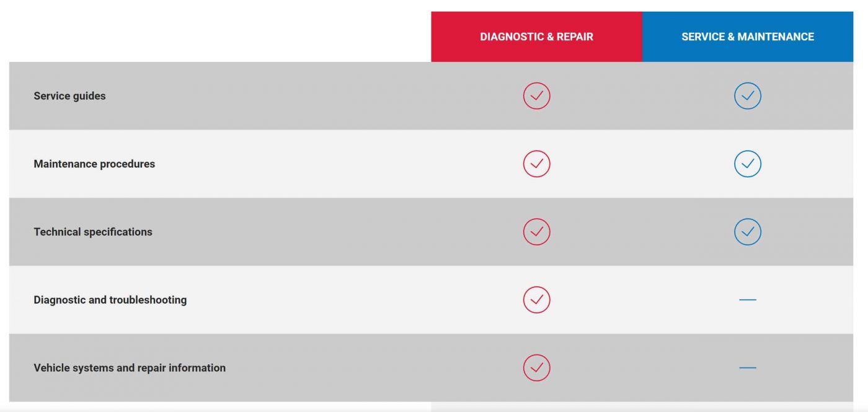Click the Maintenance procedures label
Viewport: 868px width, 412px height.
pos(94,164)
